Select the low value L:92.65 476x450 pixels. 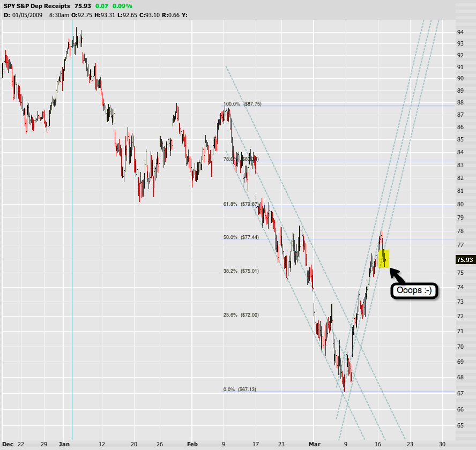pos(127,15)
